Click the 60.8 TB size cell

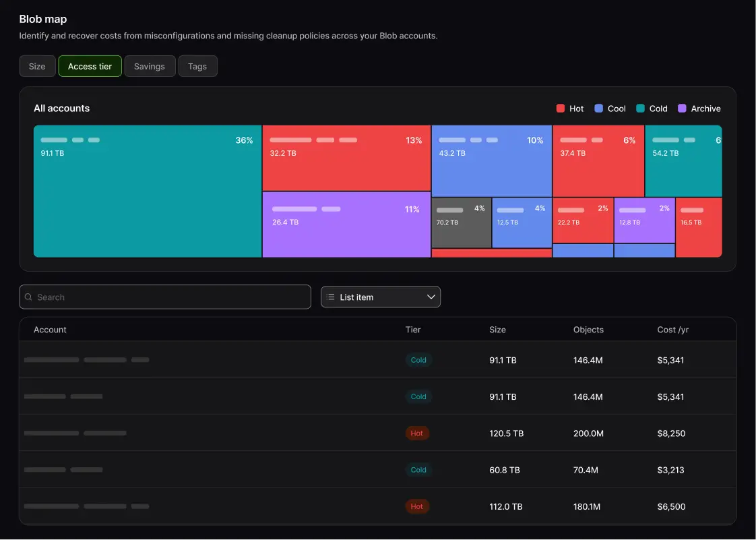505,470
